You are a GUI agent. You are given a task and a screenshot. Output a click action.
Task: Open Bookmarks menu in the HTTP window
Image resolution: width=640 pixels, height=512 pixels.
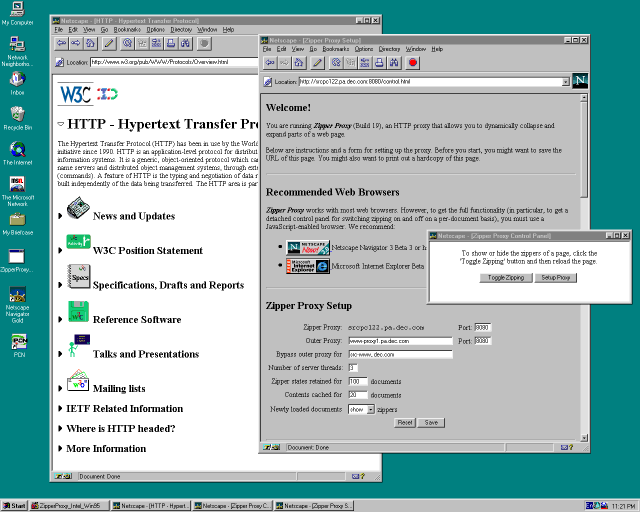[x=127, y=30]
